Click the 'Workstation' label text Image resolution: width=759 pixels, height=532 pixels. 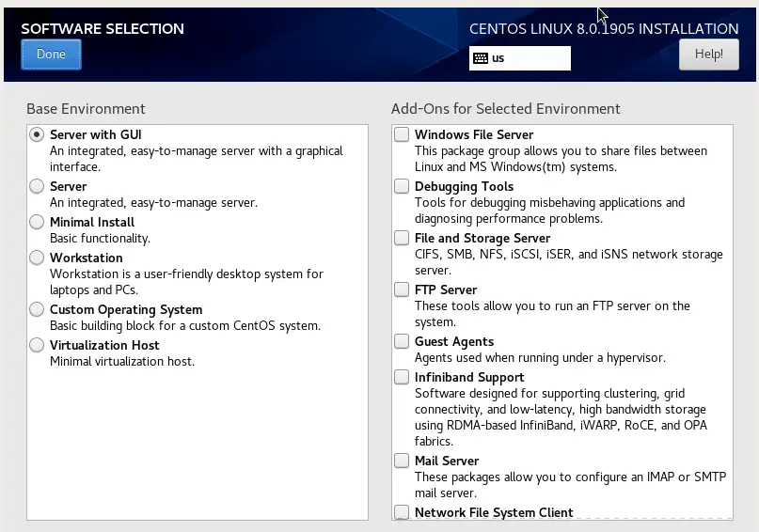point(87,258)
